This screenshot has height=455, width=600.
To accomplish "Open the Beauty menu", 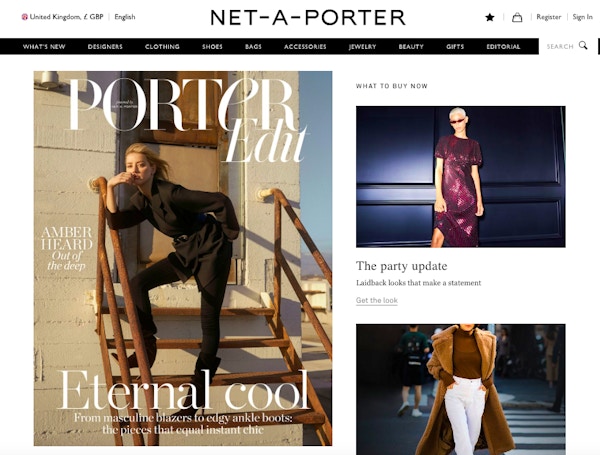I will tap(411, 47).
